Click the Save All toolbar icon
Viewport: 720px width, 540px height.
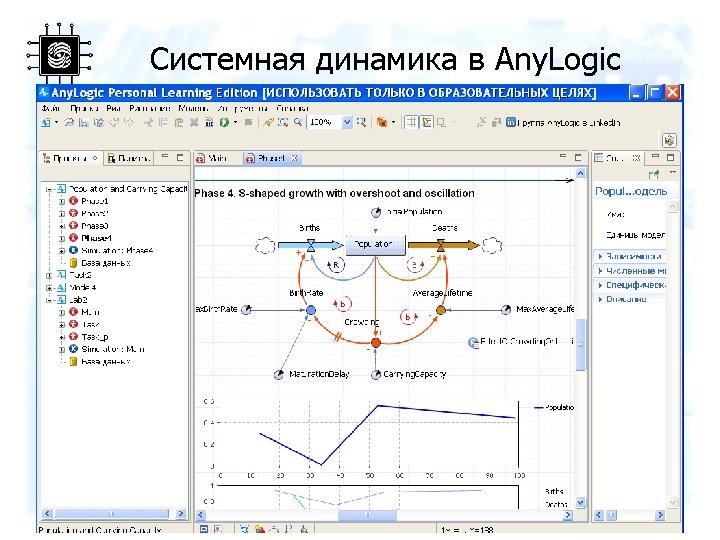pyautogui.click(x=98, y=123)
